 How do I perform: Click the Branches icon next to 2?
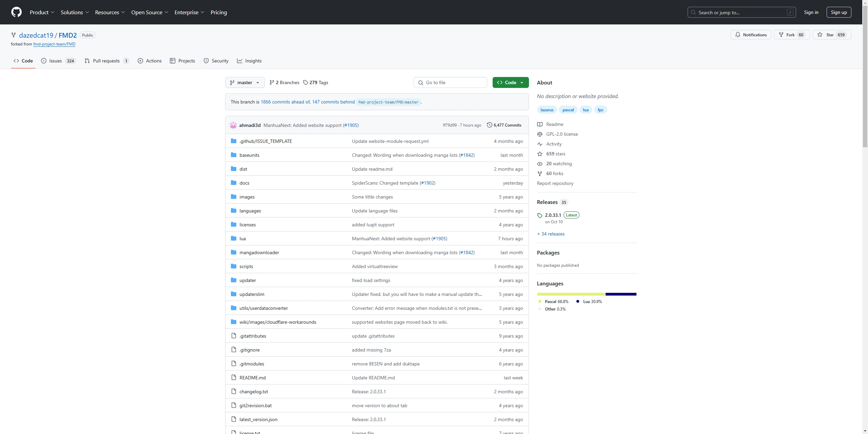click(272, 82)
